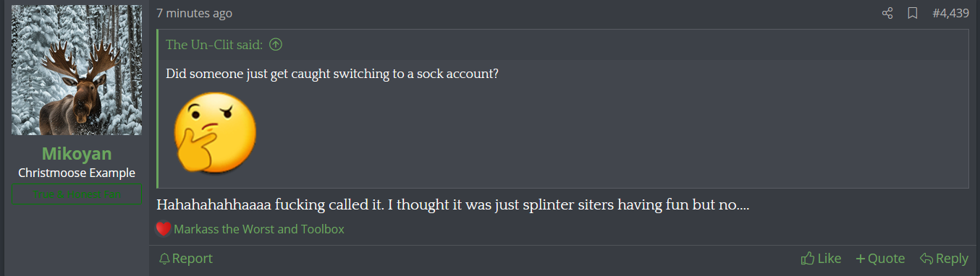View reactions from Markass the Worst and Toolbox
The width and height of the screenshot is (980, 276).
pyautogui.click(x=259, y=229)
